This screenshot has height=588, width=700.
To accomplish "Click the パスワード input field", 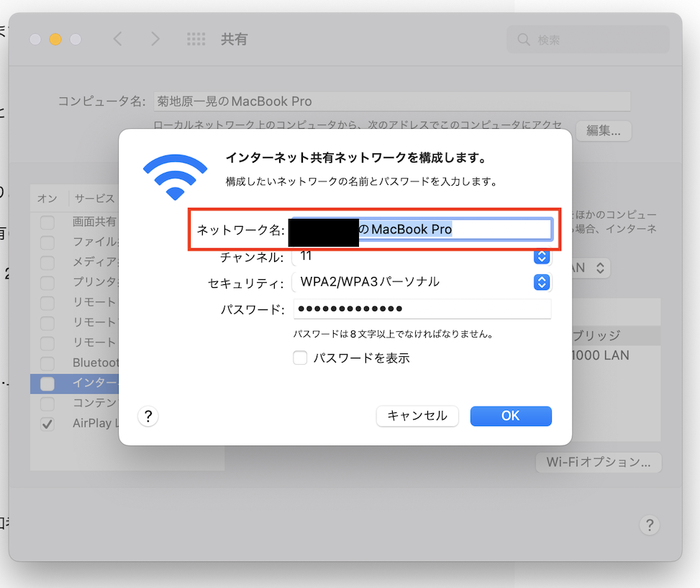I will click(422, 309).
